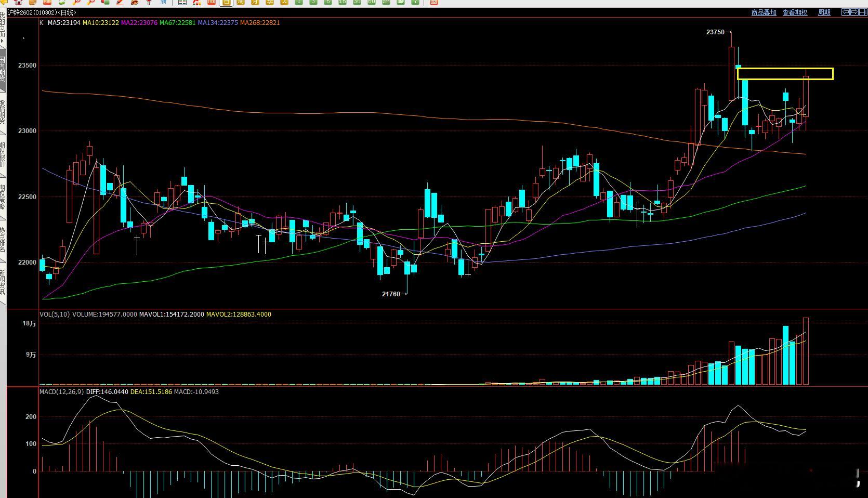Viewport: 868px width, 498px height.
Task: Click the MA67:22581 indicator label
Action: pyautogui.click(x=178, y=23)
